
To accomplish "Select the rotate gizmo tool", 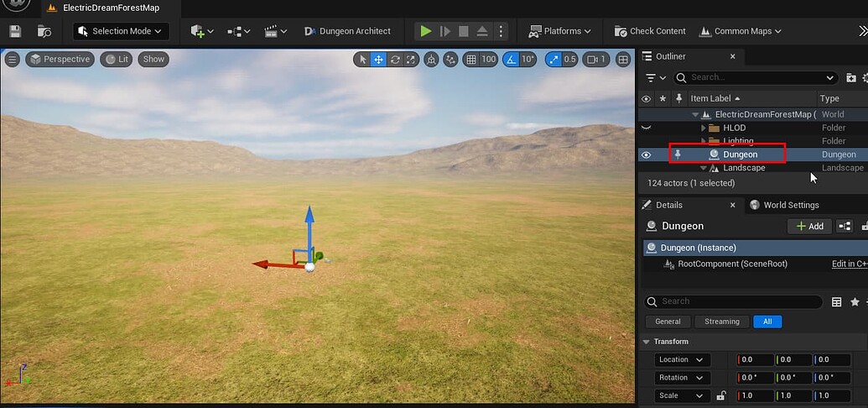I will coord(395,60).
